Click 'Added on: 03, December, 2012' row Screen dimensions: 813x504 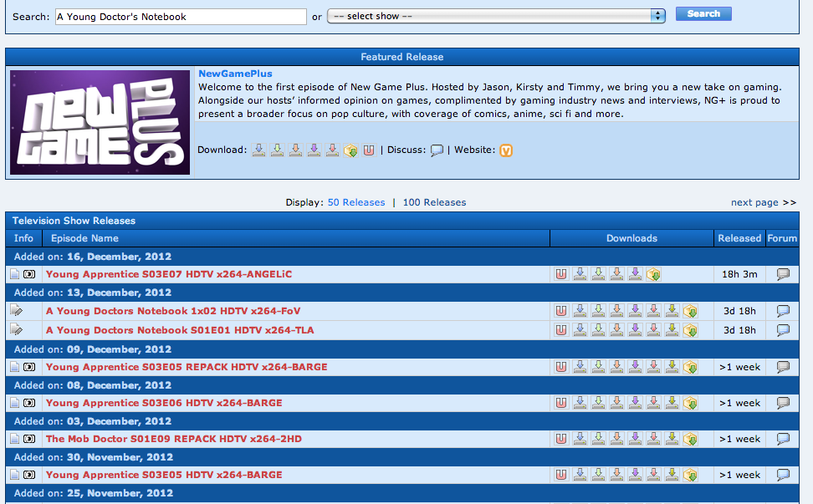pyautogui.click(x=401, y=421)
